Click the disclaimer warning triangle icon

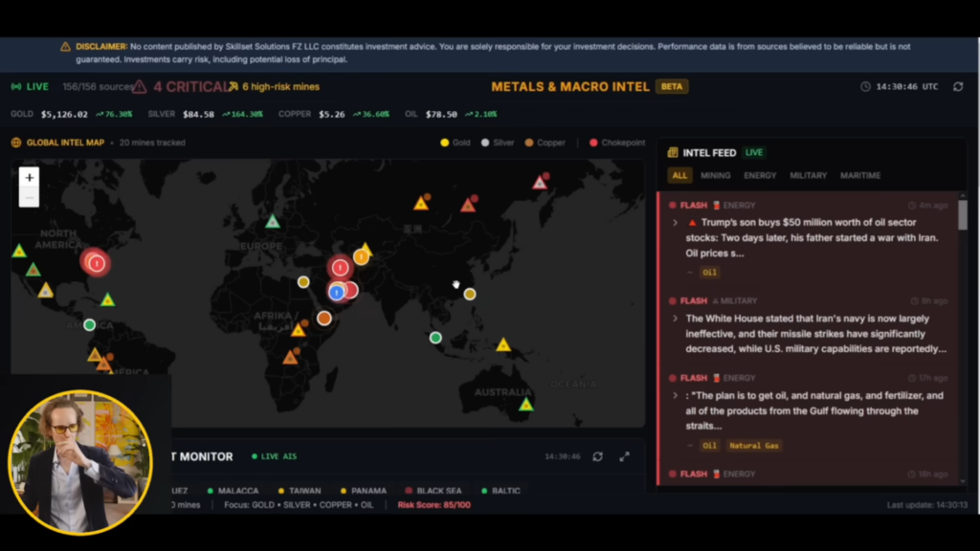(x=65, y=47)
